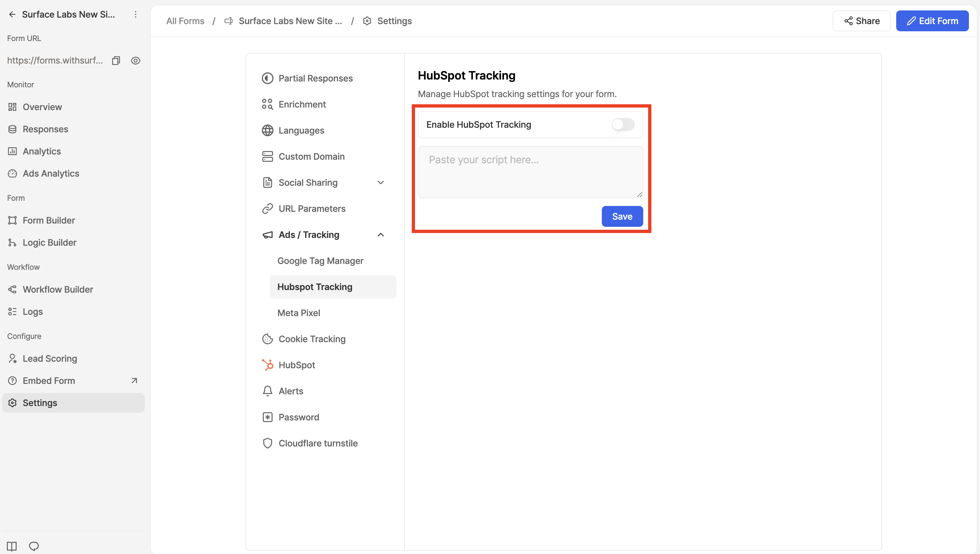Click the truncated form URL link
This screenshot has width=980, height=554.
(x=55, y=61)
